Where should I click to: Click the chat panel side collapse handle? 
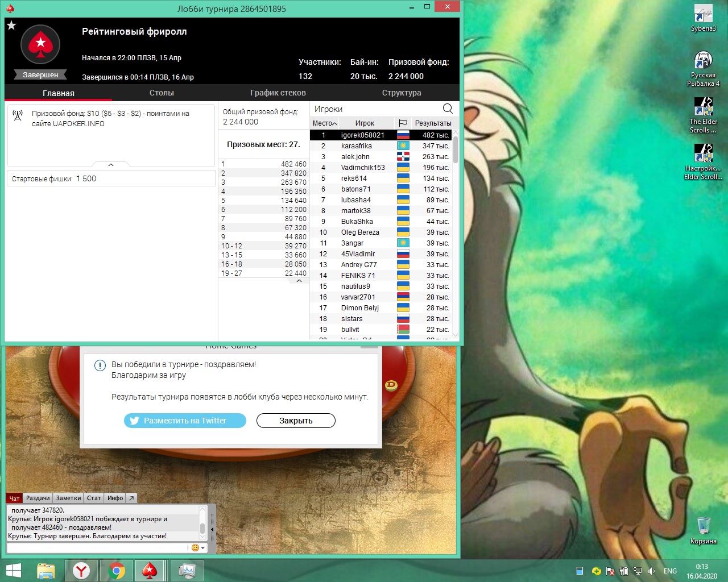[212, 529]
